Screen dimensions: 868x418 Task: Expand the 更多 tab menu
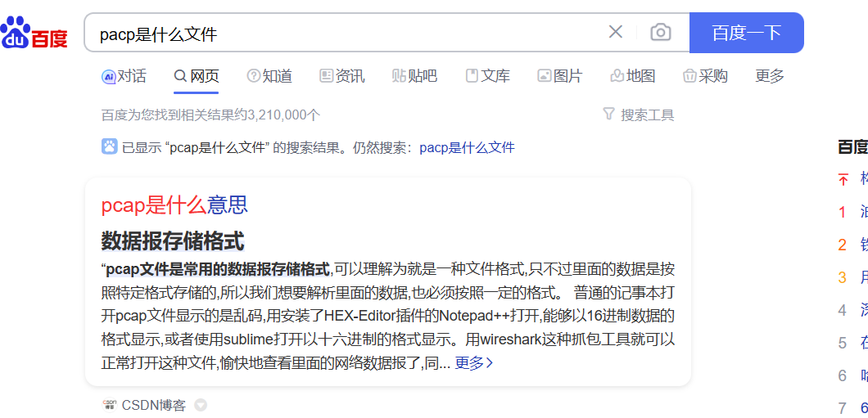pyautogui.click(x=770, y=76)
